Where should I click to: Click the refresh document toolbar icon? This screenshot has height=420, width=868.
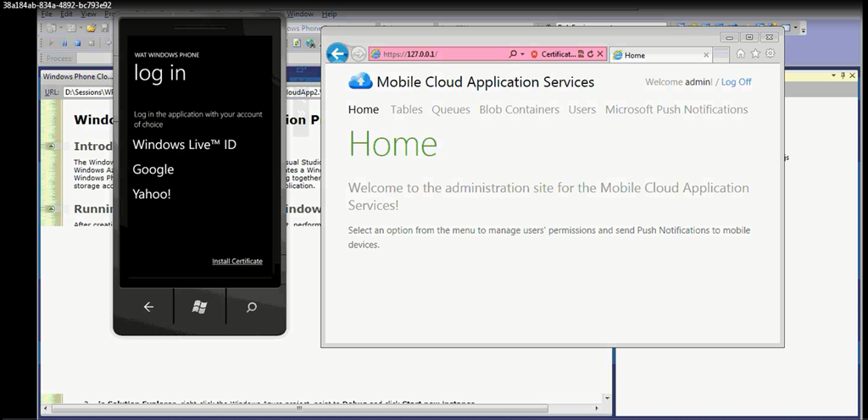(298, 43)
